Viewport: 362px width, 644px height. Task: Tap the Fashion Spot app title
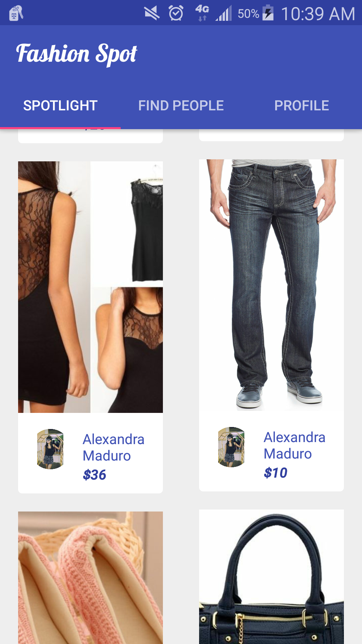tap(77, 54)
